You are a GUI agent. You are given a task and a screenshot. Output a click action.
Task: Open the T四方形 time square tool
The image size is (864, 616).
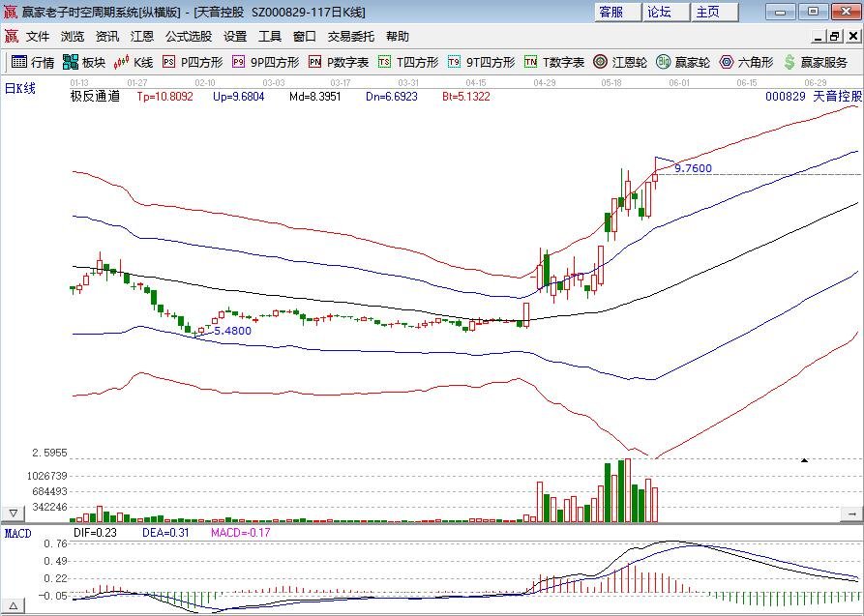[x=408, y=62]
